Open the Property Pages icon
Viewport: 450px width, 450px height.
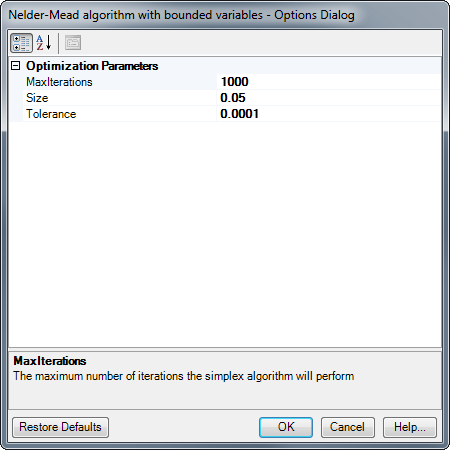click(73, 43)
